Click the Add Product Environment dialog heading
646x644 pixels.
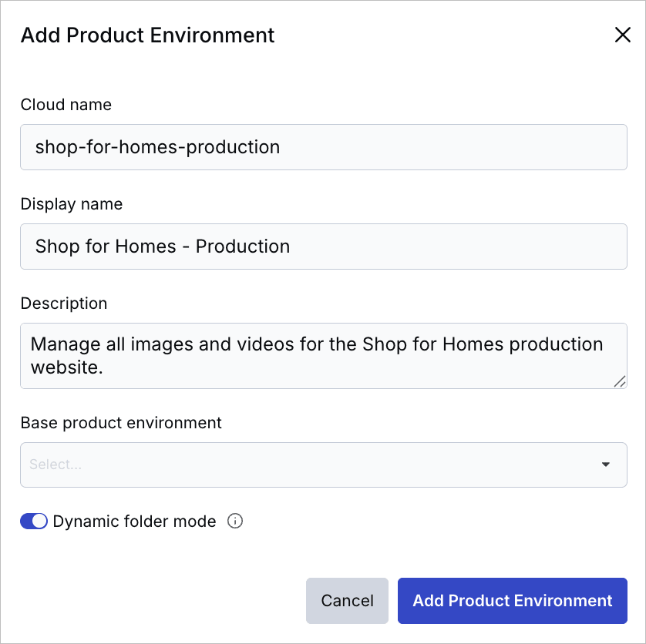coord(147,35)
